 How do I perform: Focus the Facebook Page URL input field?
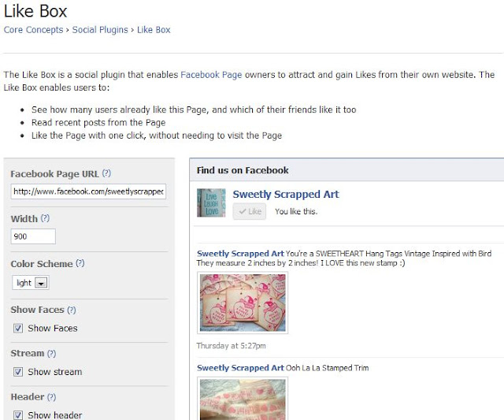(x=88, y=191)
